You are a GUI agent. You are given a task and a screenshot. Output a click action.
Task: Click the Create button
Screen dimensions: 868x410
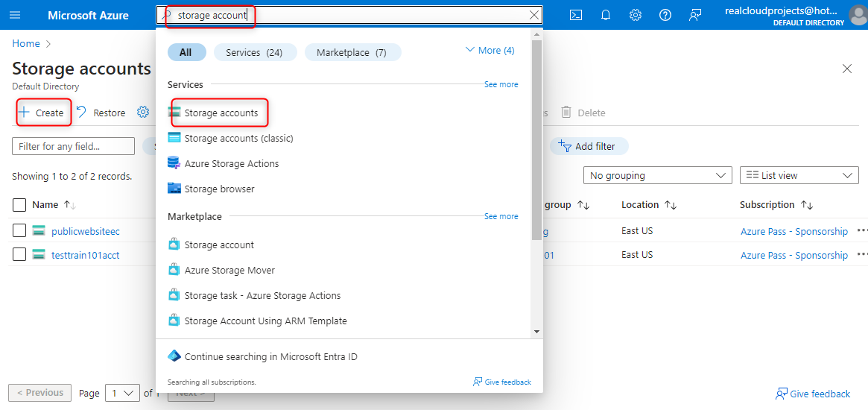pyautogui.click(x=42, y=113)
